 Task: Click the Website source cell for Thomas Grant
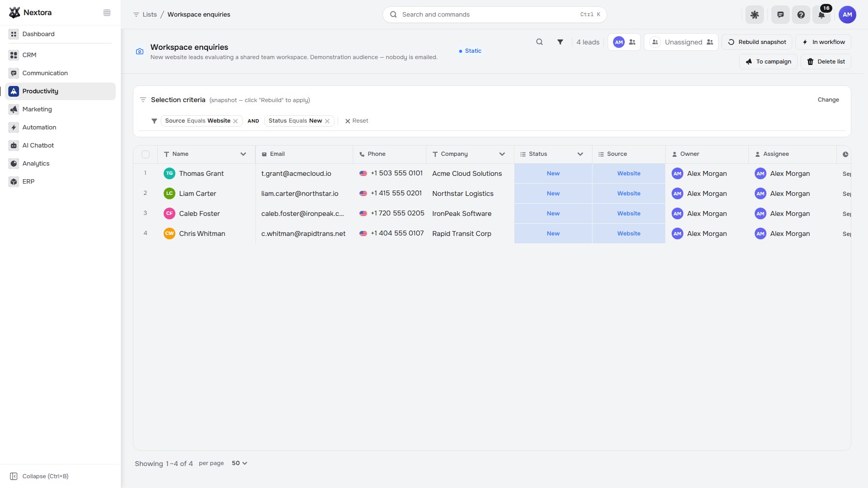629,173
